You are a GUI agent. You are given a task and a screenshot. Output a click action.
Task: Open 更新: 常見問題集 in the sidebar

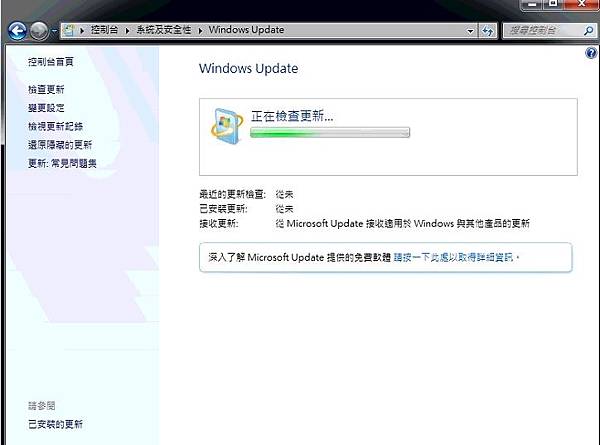[x=62, y=163]
